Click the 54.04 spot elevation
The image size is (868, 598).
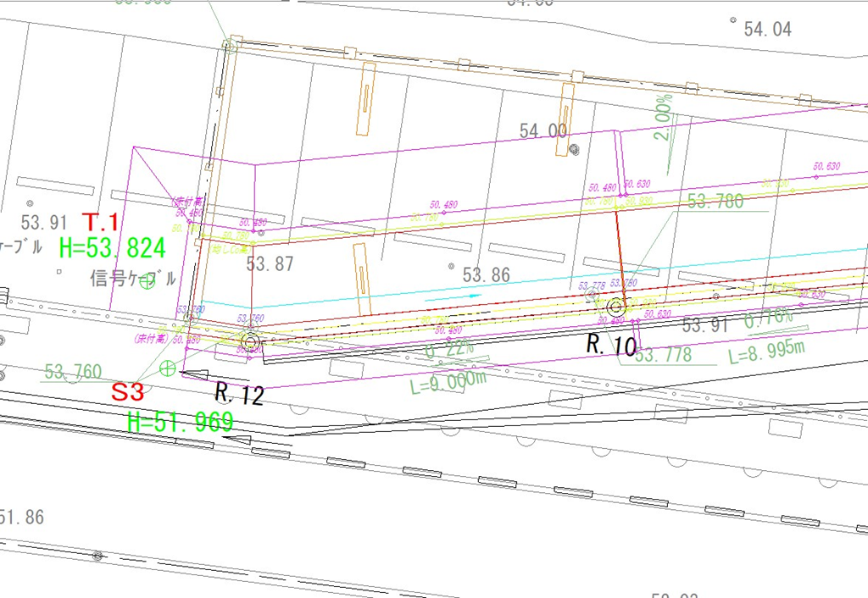pos(768,29)
